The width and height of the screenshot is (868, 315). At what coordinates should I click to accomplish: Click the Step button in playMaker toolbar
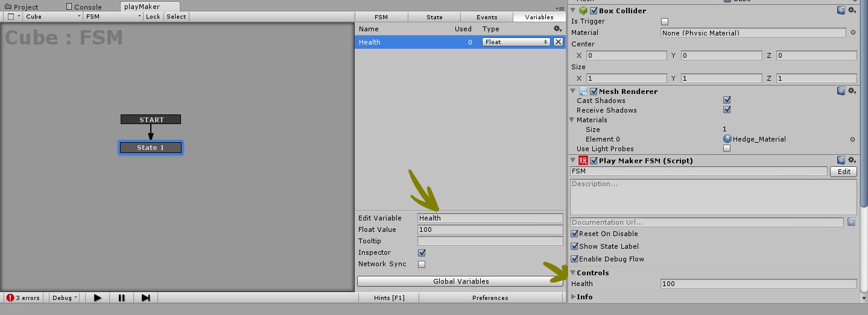(x=145, y=298)
